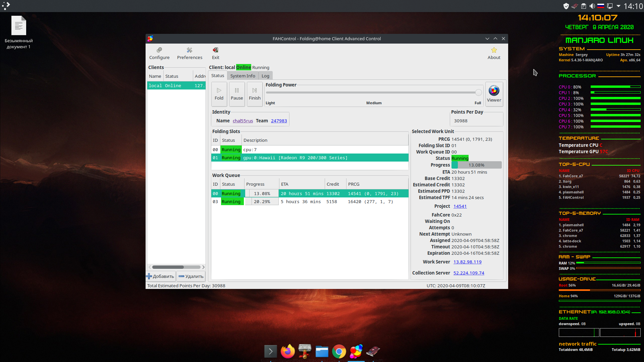Open Chrome from the dock
Viewport: 644px width, 362px height.
pos(339,352)
